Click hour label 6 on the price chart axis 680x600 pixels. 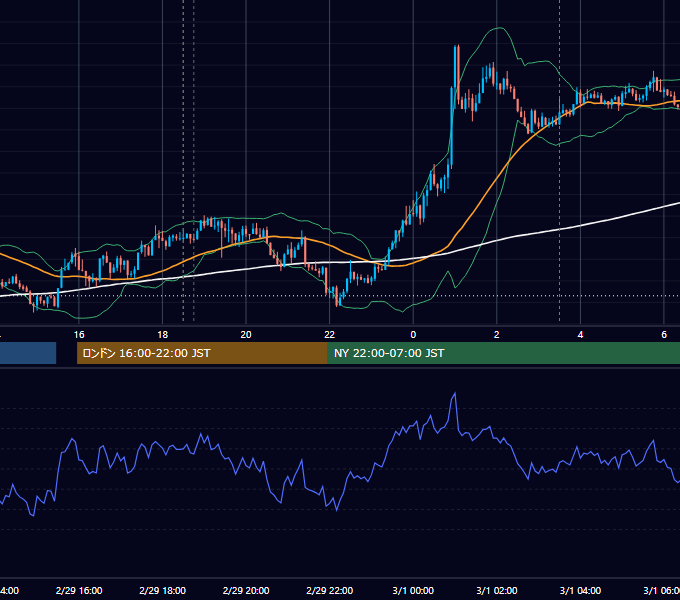coord(664,335)
